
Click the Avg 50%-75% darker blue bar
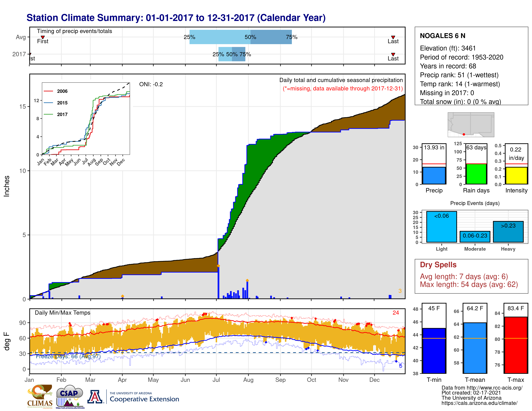(271, 37)
